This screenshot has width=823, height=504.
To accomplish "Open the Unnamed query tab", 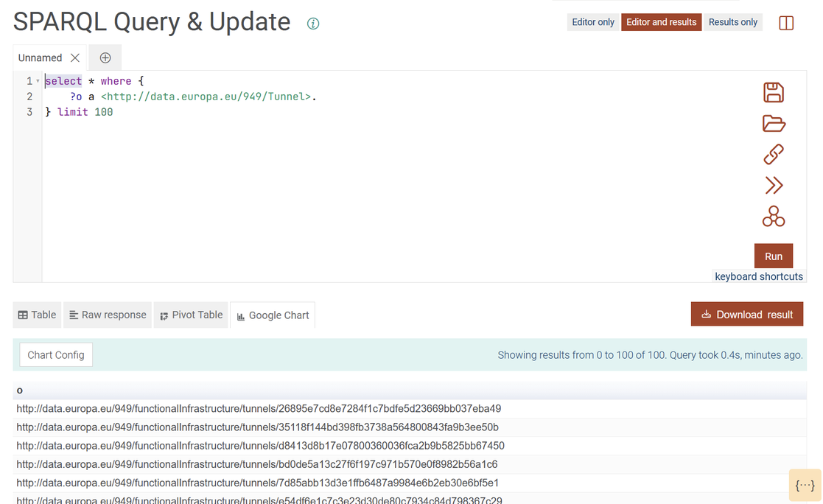I will 40,57.
